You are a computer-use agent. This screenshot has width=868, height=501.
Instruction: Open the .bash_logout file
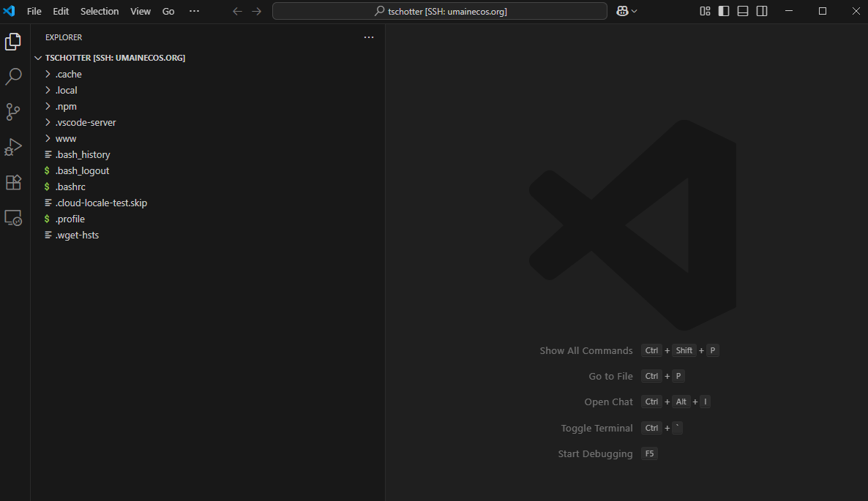[x=208, y=170]
